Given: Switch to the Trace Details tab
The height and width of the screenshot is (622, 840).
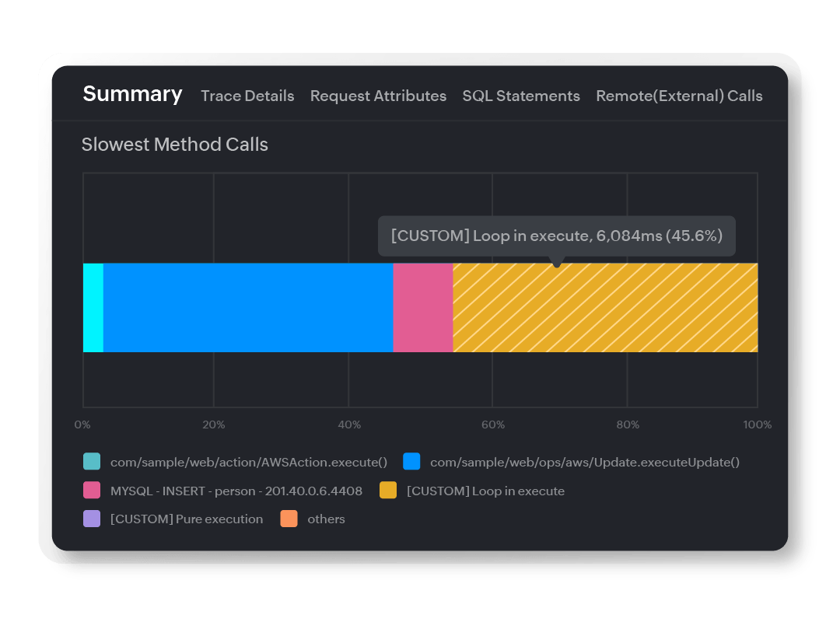Looking at the screenshot, I should (x=247, y=96).
